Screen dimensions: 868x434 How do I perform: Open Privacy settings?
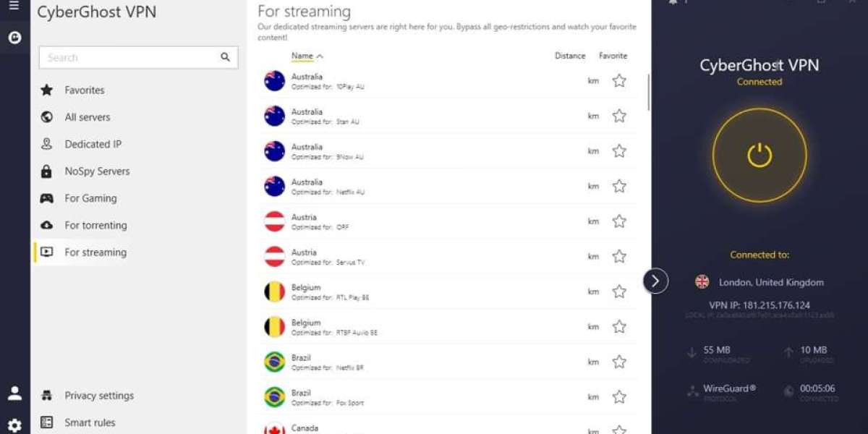(x=99, y=396)
